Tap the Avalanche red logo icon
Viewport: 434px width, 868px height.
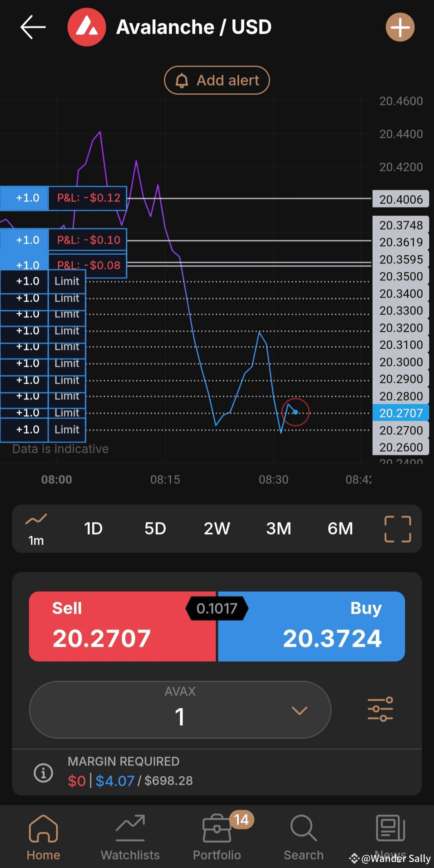click(87, 27)
